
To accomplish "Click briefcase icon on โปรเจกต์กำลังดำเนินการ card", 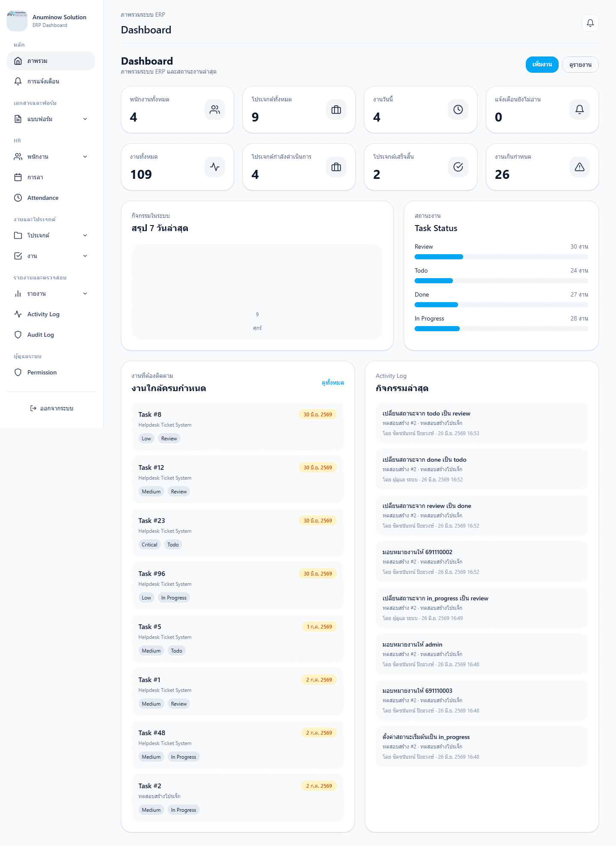I will [336, 167].
